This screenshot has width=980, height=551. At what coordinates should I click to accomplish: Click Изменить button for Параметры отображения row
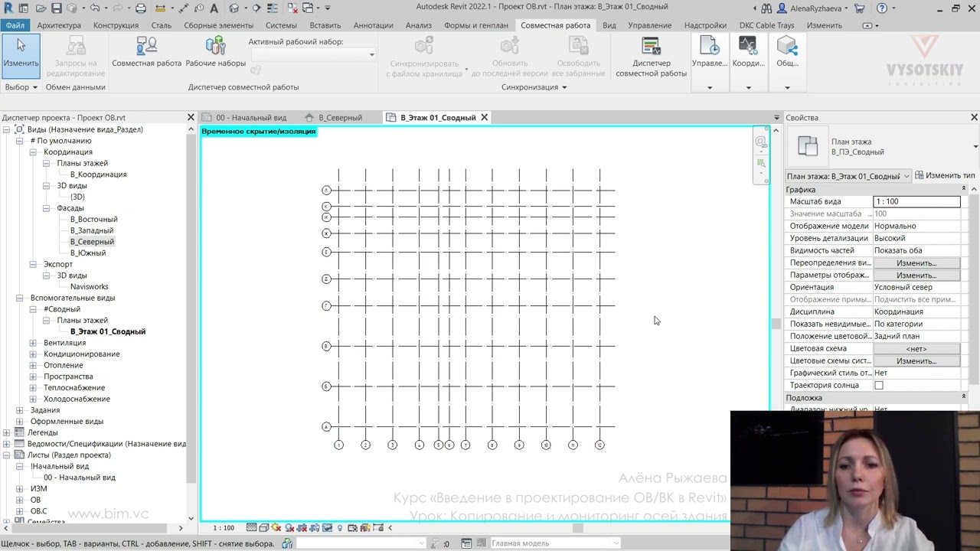pyautogui.click(x=916, y=275)
